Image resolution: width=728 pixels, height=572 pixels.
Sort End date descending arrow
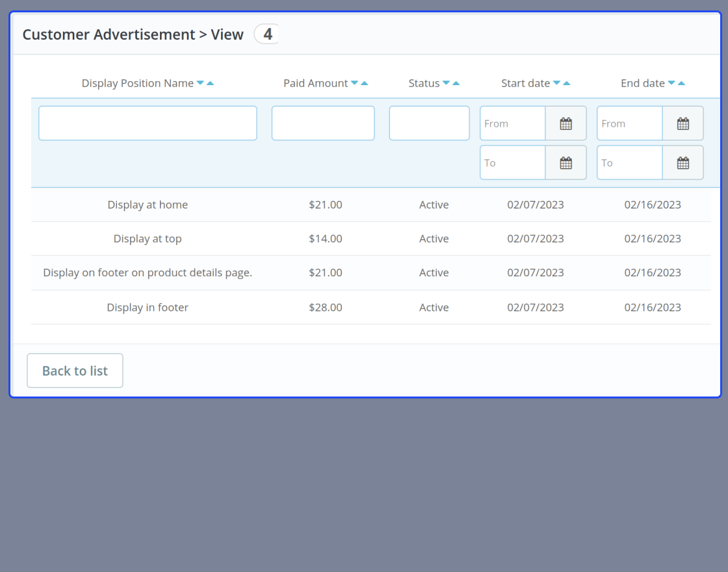click(x=671, y=83)
